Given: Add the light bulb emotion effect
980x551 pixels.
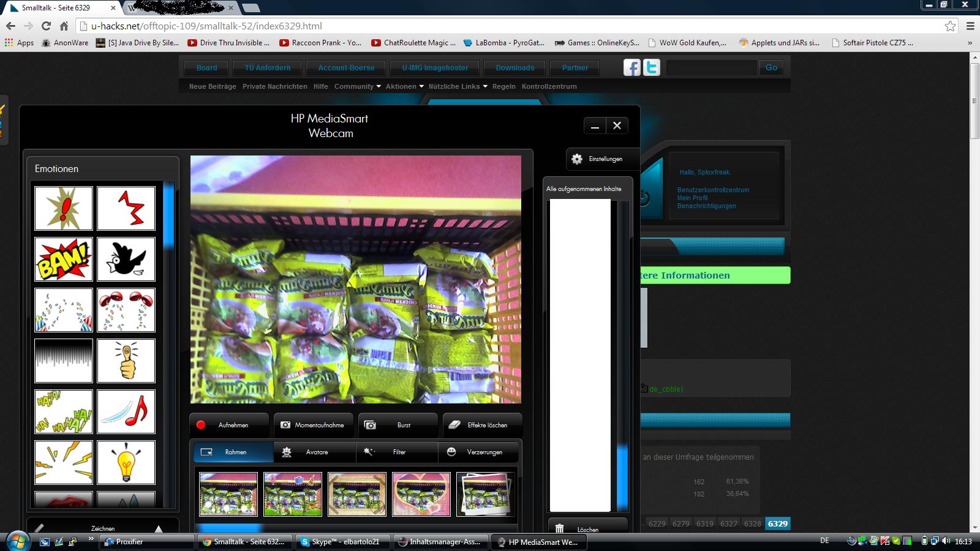Looking at the screenshot, I should coord(126,463).
